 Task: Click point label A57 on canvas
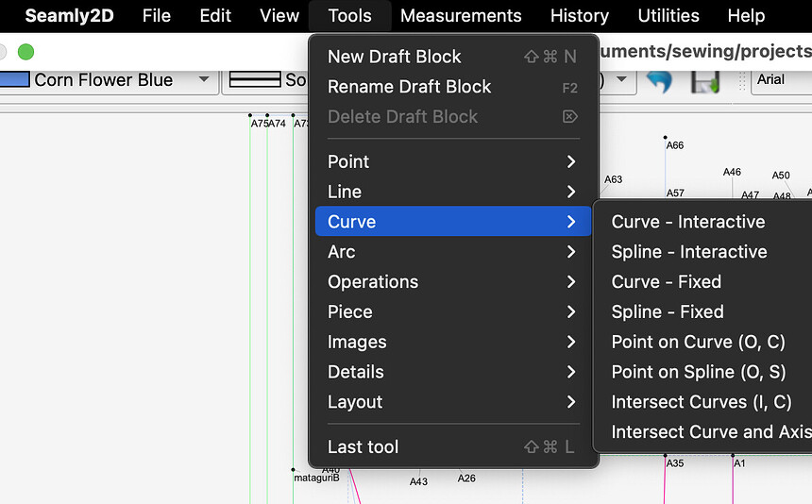pos(675,193)
